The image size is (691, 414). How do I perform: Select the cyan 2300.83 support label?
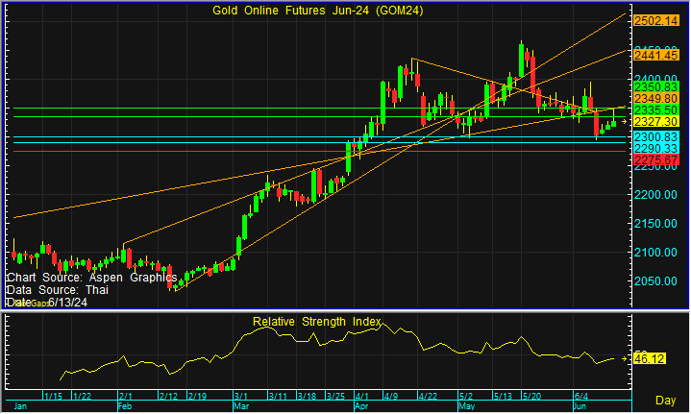[656, 137]
